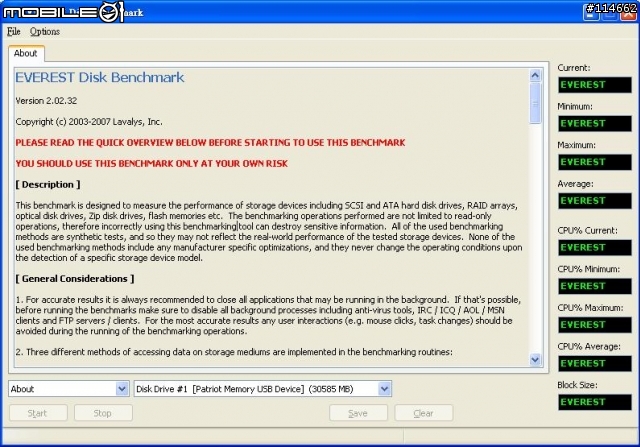Click the Block Size label
The height and width of the screenshot is (447, 640).
click(x=577, y=385)
